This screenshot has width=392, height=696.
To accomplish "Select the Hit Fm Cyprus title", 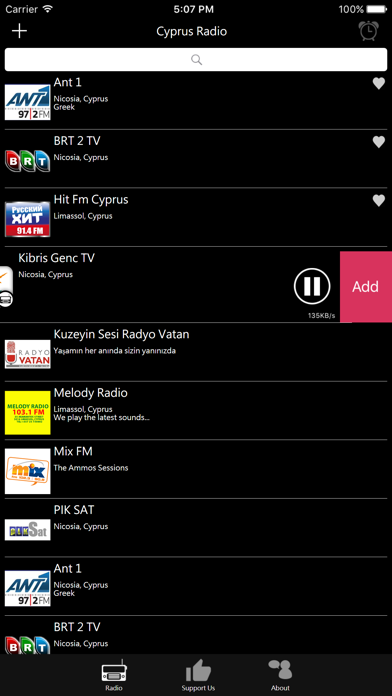I will point(91,200).
